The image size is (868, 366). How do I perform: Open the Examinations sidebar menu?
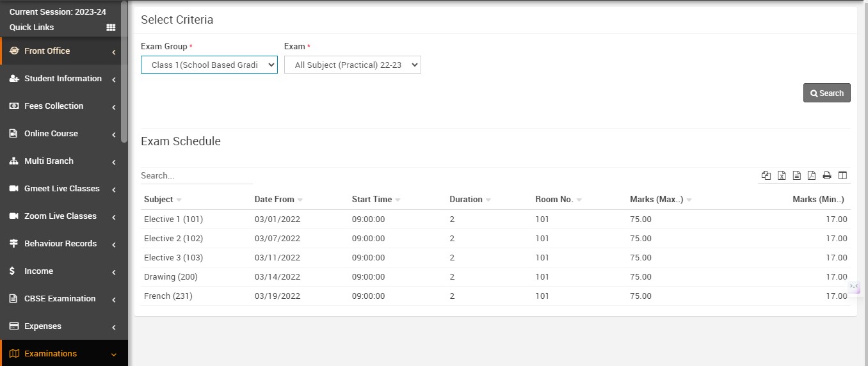51,354
